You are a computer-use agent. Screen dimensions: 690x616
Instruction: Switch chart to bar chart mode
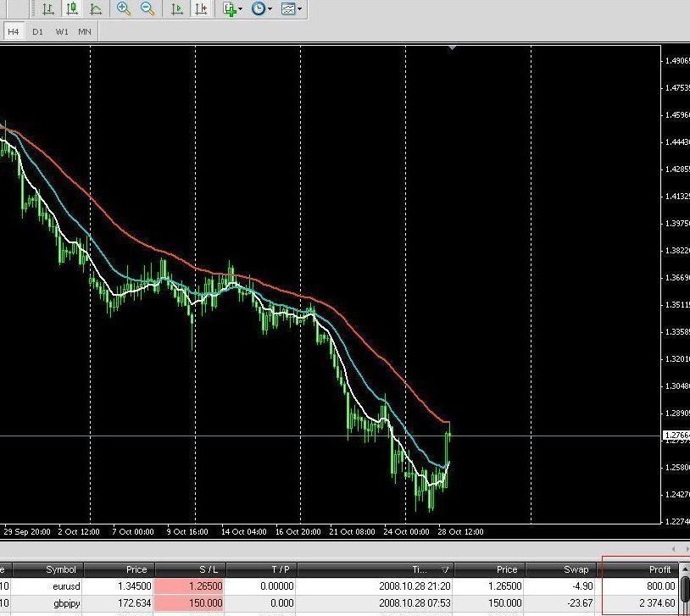[x=48, y=9]
